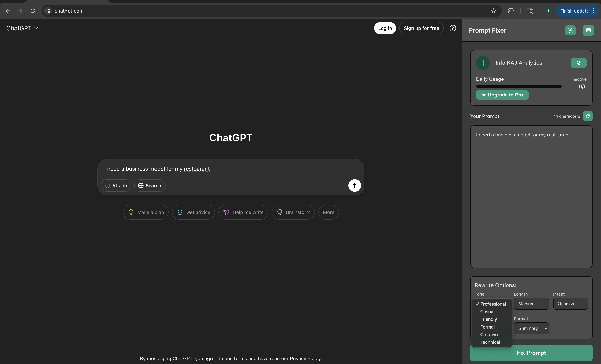The height and width of the screenshot is (364, 601).
Task: Open the ChatGPT model dropdown
Action: (22, 28)
